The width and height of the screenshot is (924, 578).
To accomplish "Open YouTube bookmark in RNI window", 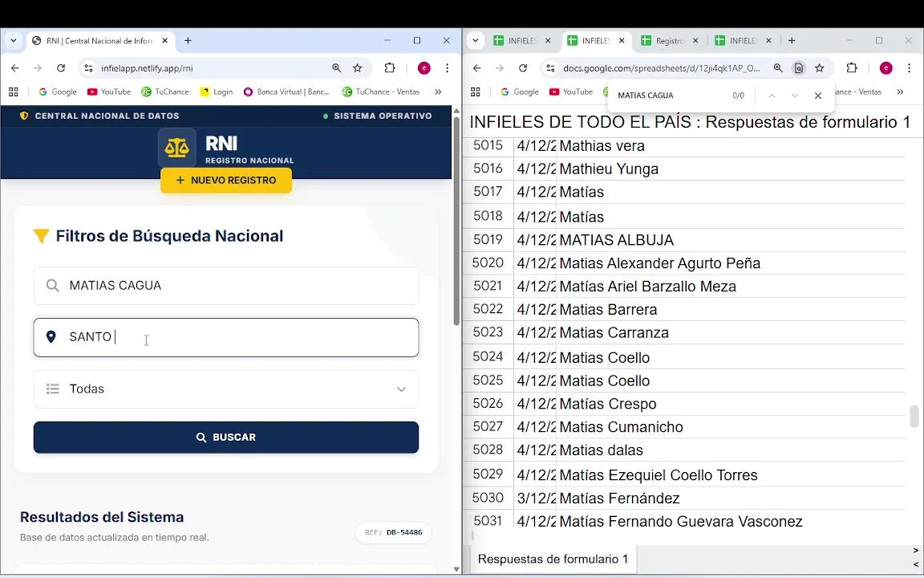I will coord(109,92).
